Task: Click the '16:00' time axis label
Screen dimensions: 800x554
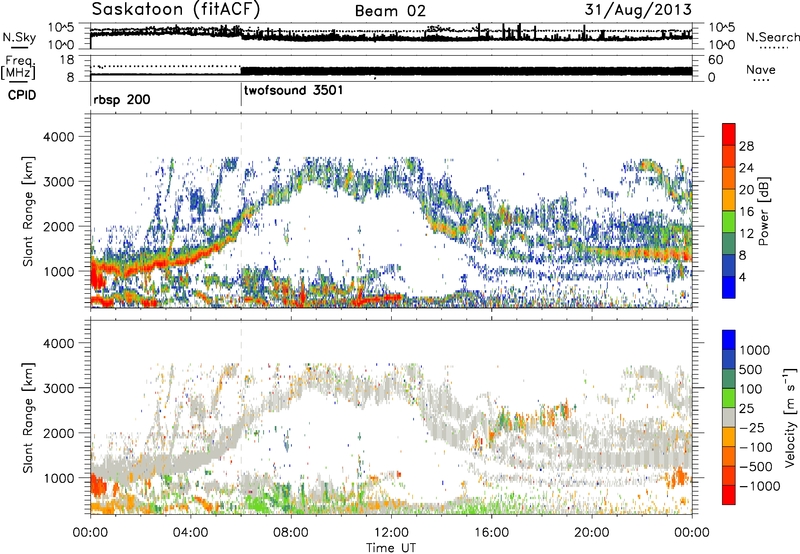Action: (x=491, y=533)
